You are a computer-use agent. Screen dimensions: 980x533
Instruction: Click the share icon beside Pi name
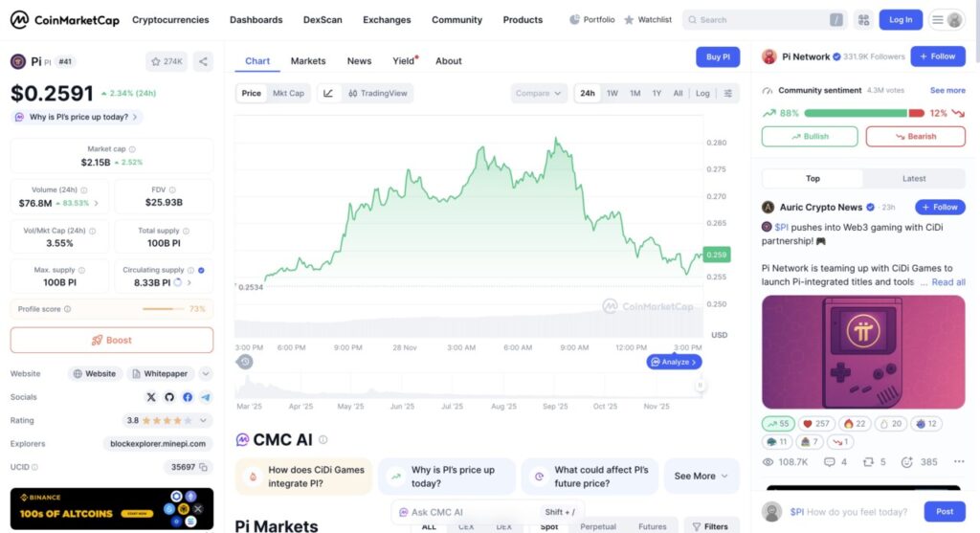[203, 61]
